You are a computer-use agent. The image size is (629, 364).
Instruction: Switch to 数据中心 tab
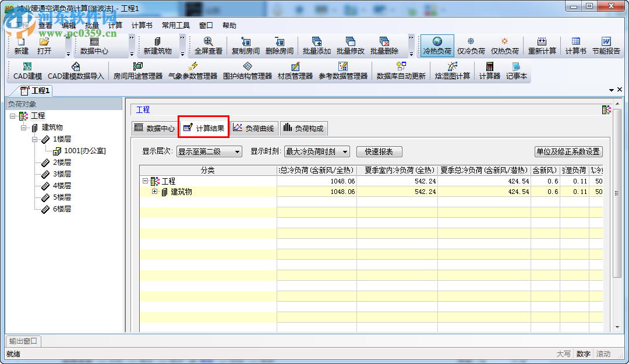(x=154, y=128)
